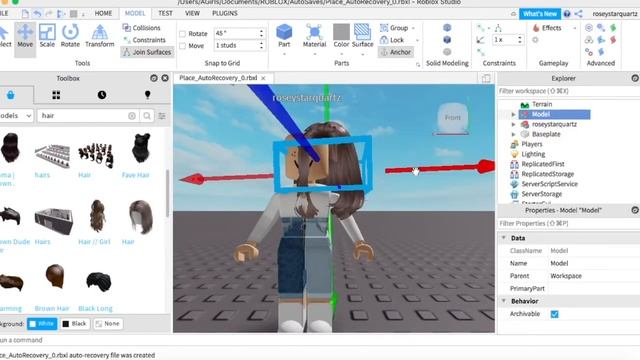Select the Transform tool

pos(100,36)
